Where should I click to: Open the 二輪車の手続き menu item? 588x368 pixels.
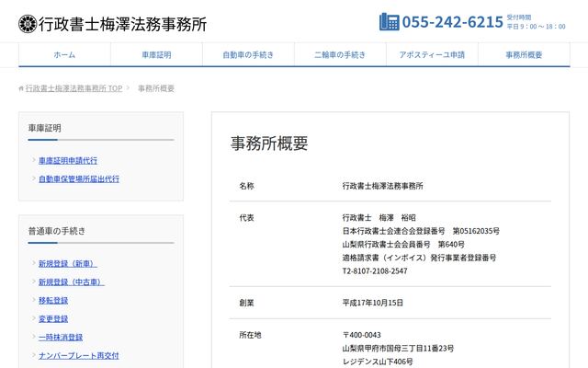tap(340, 55)
